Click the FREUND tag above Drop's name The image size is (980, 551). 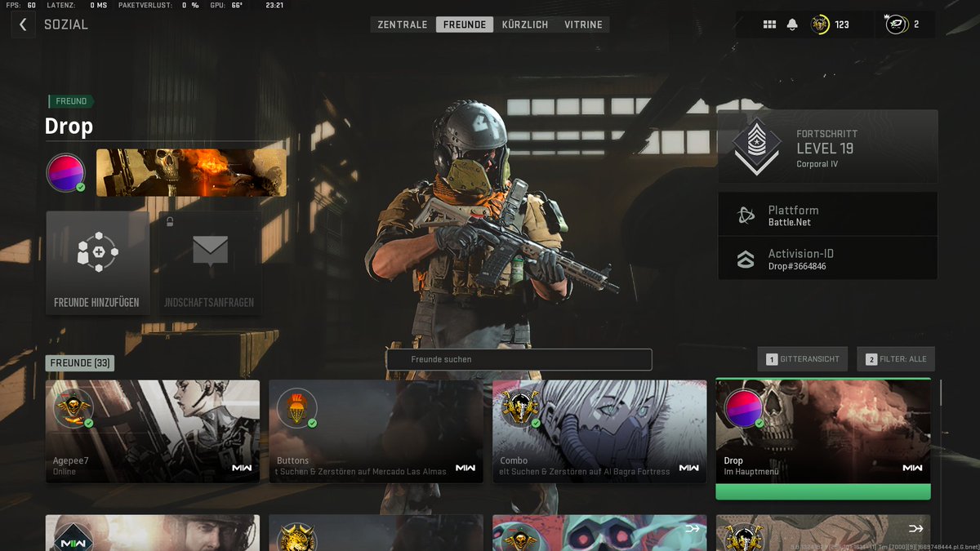(x=70, y=101)
